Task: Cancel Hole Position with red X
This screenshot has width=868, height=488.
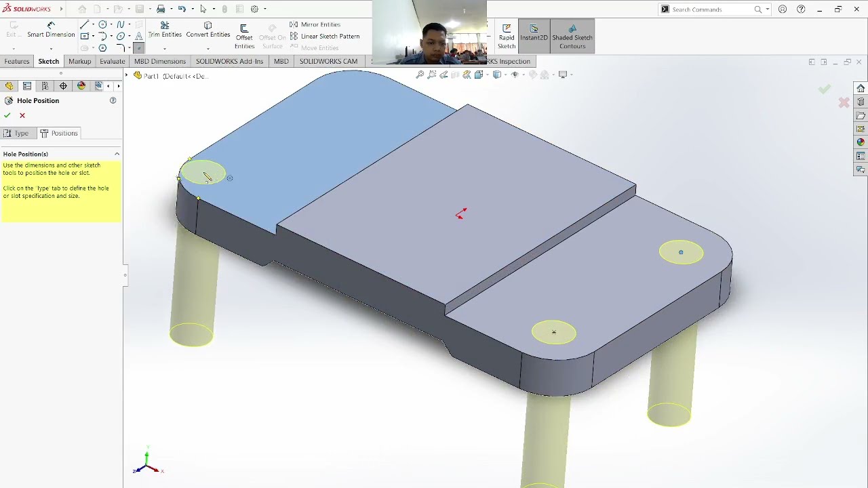Action: coord(22,115)
